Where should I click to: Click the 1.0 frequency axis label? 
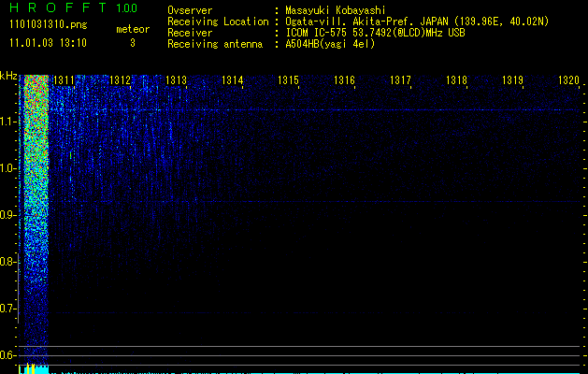pyautogui.click(x=8, y=168)
